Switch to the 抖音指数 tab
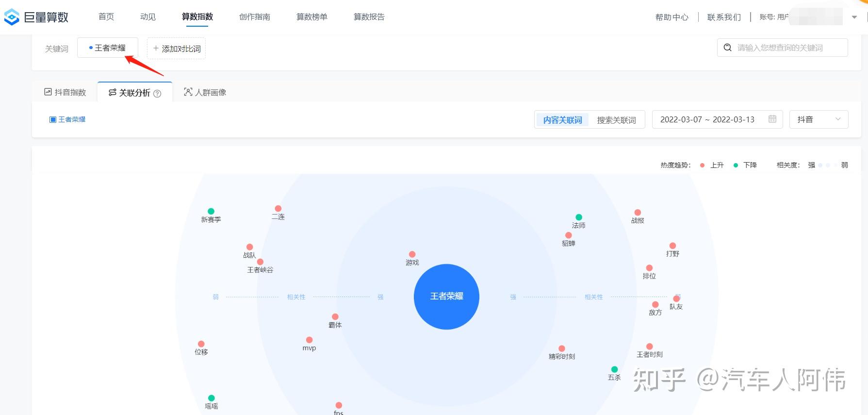Viewport: 868px width, 415px height. tap(65, 92)
